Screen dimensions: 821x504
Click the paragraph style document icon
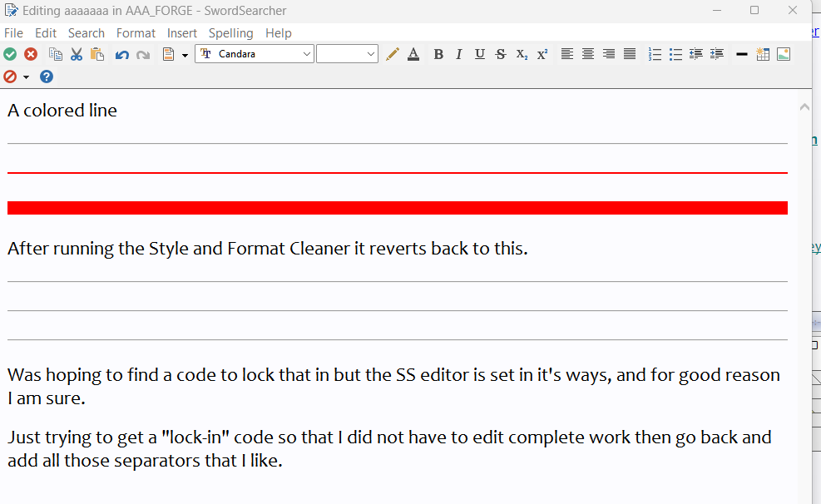click(x=168, y=54)
